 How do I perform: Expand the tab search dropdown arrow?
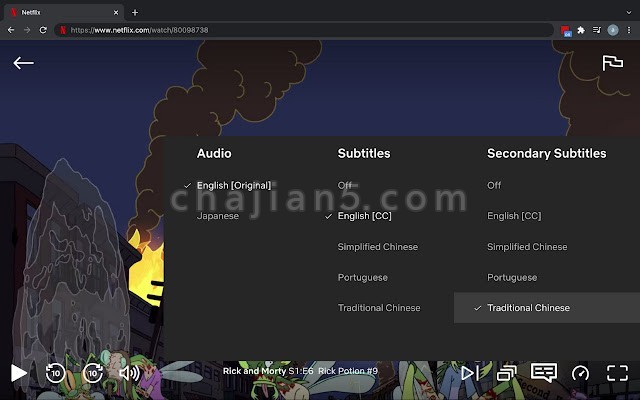(x=629, y=13)
